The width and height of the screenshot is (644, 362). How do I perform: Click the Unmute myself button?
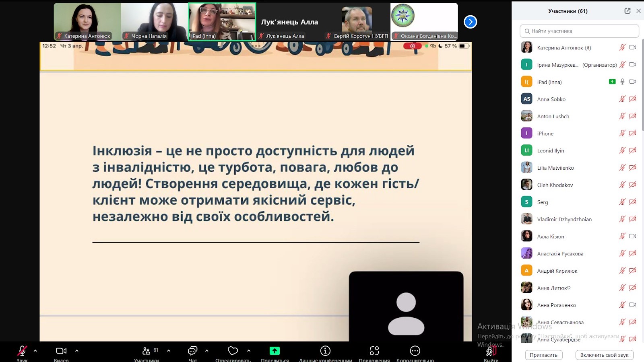click(604, 355)
